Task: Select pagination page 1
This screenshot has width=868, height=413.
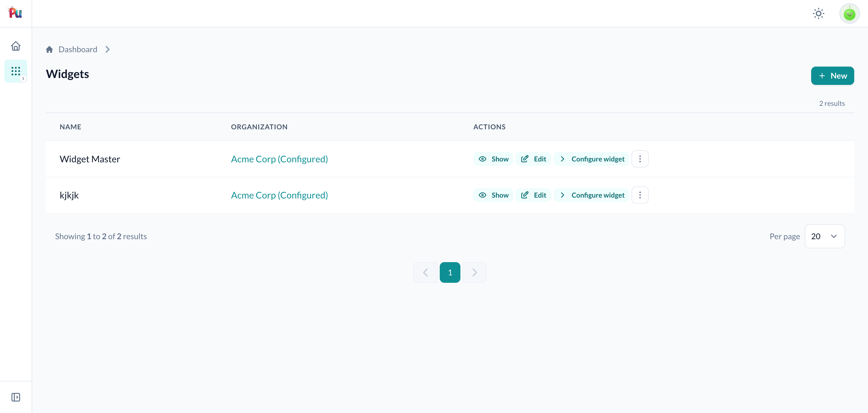Action: (450, 272)
